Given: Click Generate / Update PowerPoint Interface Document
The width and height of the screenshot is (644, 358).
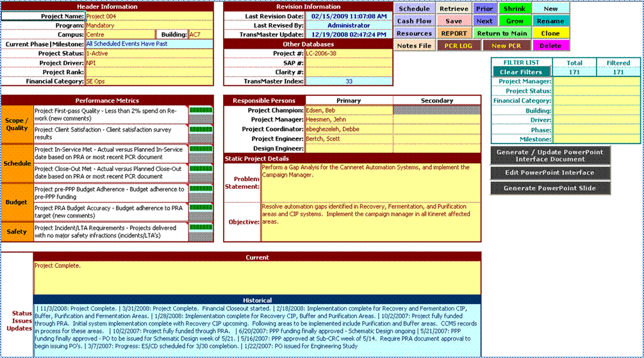Looking at the screenshot, I should coord(550,156).
